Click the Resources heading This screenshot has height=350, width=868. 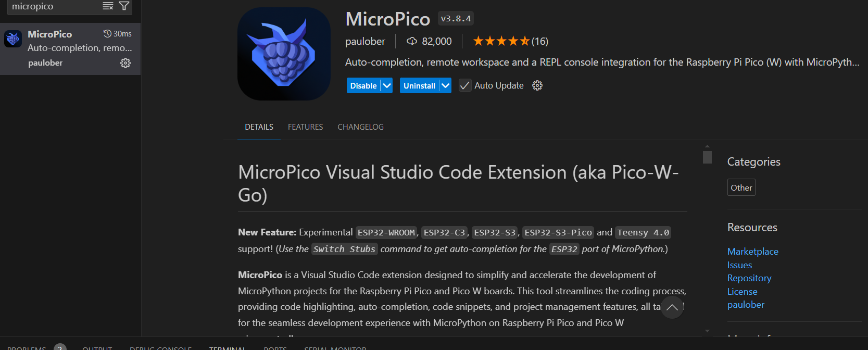tap(752, 228)
